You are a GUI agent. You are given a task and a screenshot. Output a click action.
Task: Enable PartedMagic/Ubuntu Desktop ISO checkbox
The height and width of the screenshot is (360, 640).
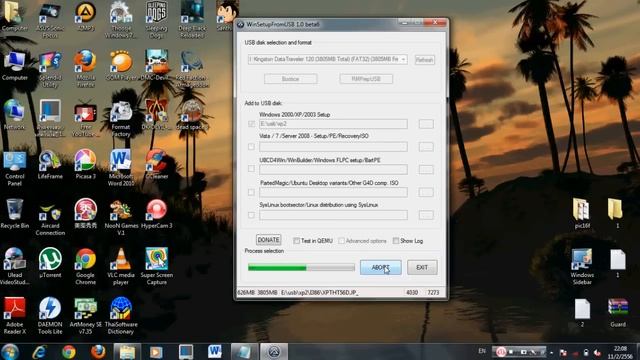click(251, 192)
